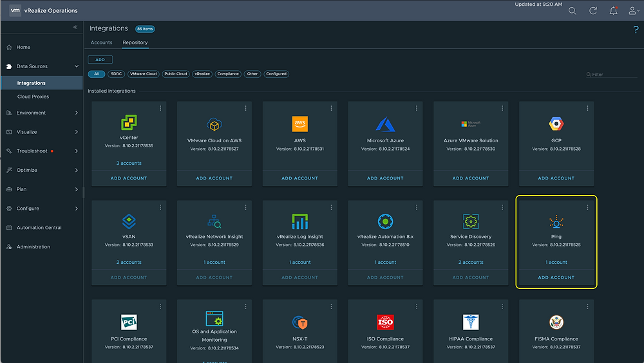Image resolution: width=644 pixels, height=363 pixels.
Task: Filter by vRealize chip
Action: pos(202,74)
